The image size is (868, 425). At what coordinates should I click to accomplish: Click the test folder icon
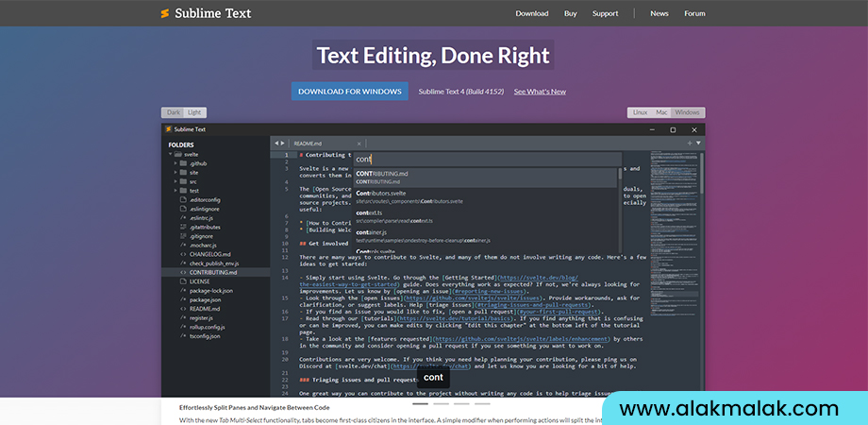tap(183, 190)
